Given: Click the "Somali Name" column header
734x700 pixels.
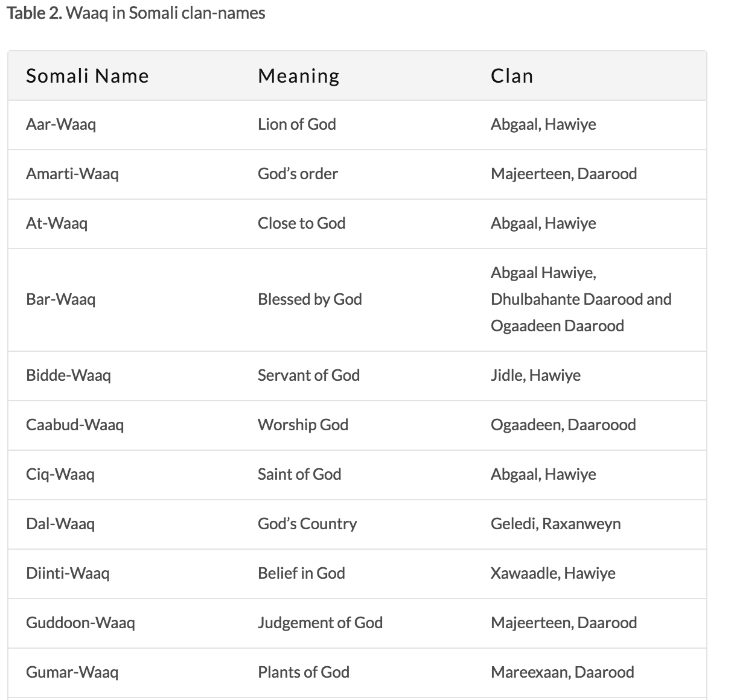Looking at the screenshot, I should click(87, 76).
